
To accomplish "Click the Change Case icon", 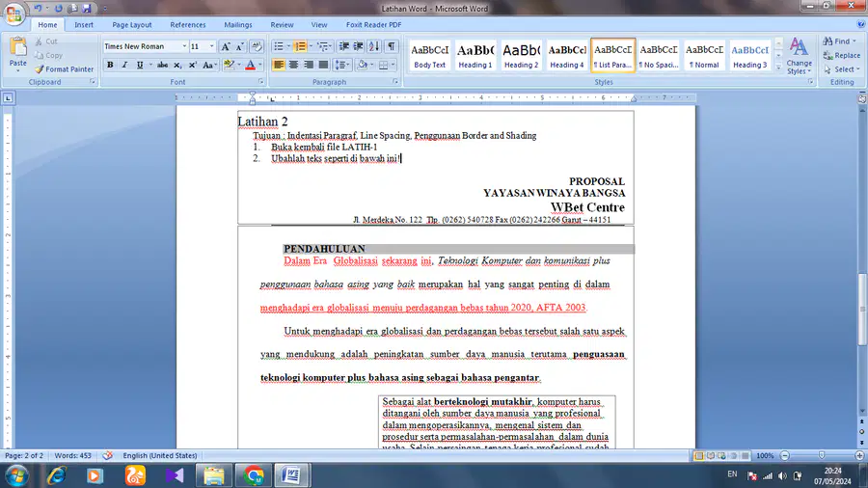I will coord(208,66).
